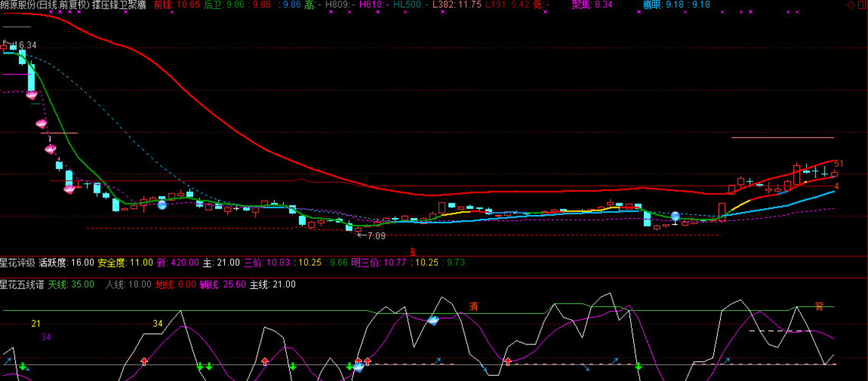Click the 前锋: 10.65 indicator value
Image resolution: width=868 pixels, height=381 pixels.
177,5
